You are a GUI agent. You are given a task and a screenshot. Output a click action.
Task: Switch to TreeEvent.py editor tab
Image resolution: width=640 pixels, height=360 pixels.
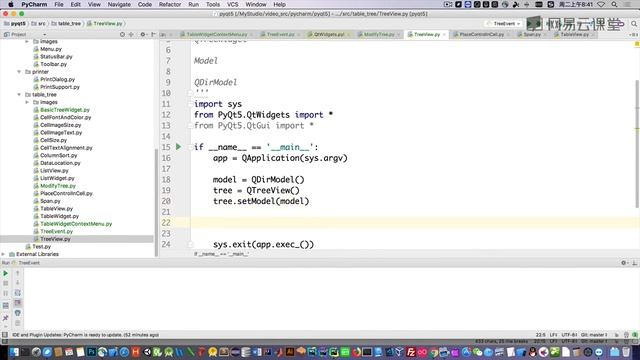point(280,35)
